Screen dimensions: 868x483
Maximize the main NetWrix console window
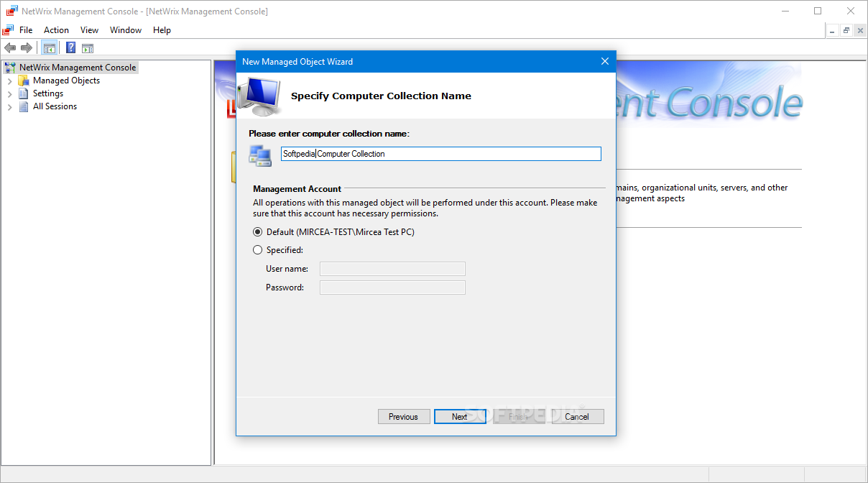pyautogui.click(x=818, y=11)
